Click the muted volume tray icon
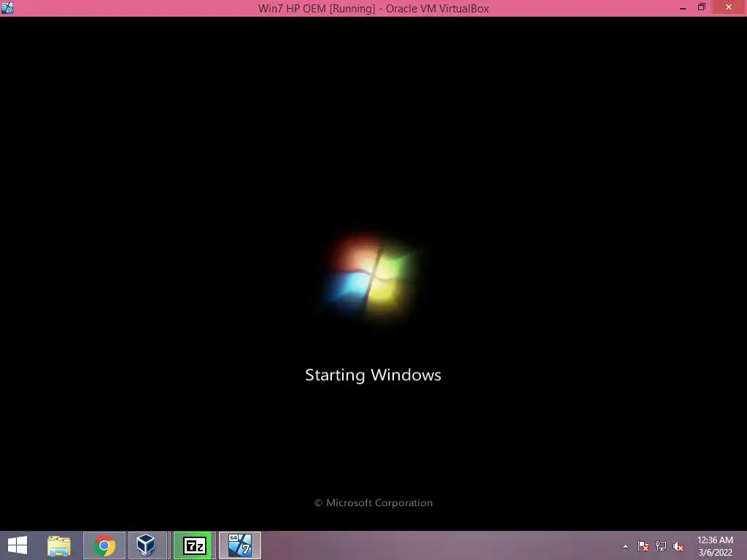 click(x=678, y=547)
